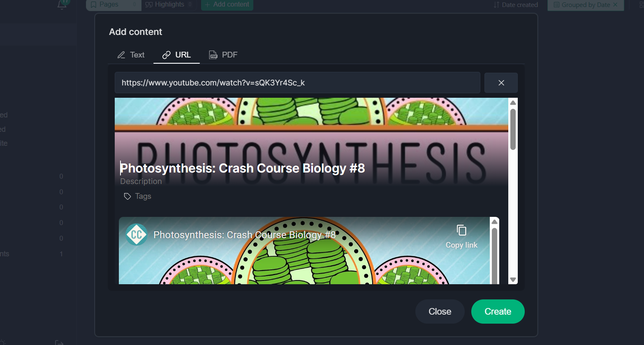Switch to the Text tab

pos(131,55)
